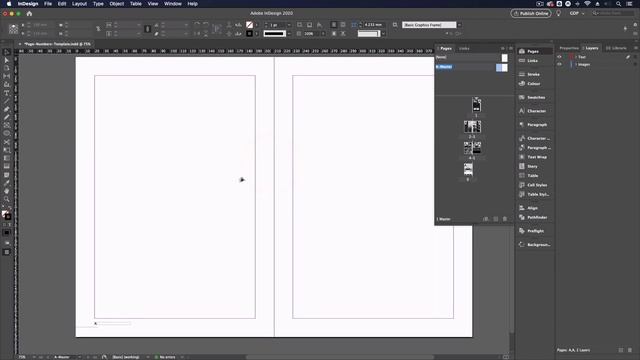Open the Object menu
This screenshot has height=360, width=640.
(x=116, y=4)
